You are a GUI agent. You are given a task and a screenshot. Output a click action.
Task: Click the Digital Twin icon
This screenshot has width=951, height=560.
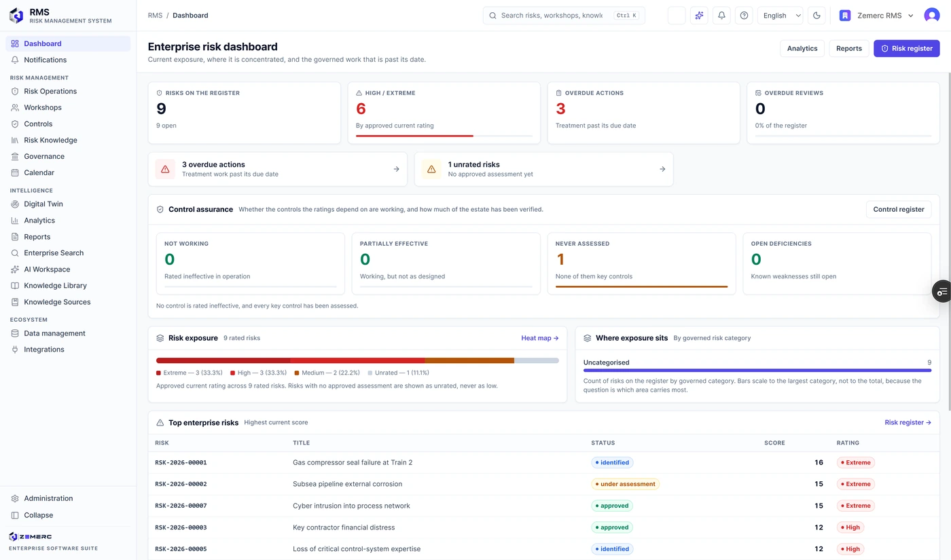[x=15, y=204]
